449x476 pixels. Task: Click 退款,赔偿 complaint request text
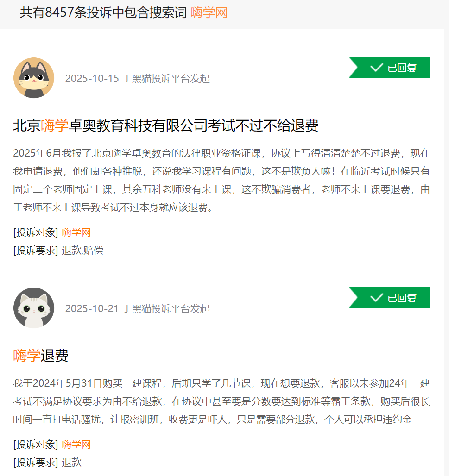[82, 251]
